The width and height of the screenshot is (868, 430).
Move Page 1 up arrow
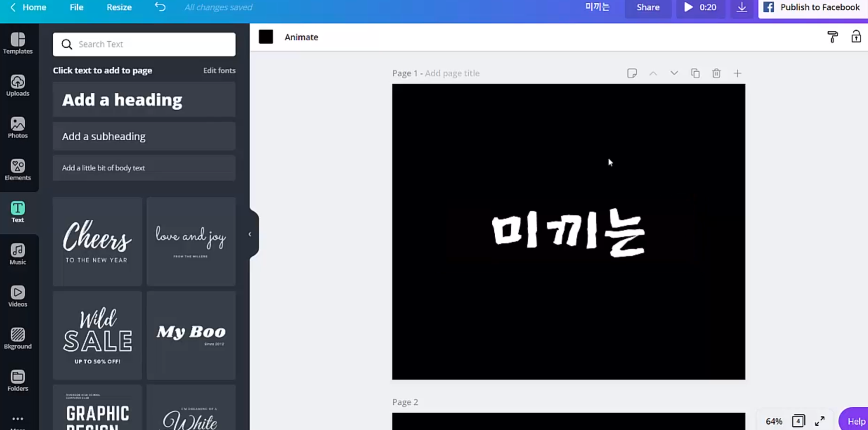[x=653, y=74]
